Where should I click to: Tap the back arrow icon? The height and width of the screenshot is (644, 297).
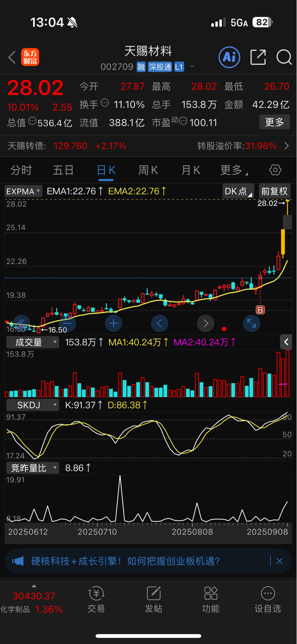pos(12,57)
